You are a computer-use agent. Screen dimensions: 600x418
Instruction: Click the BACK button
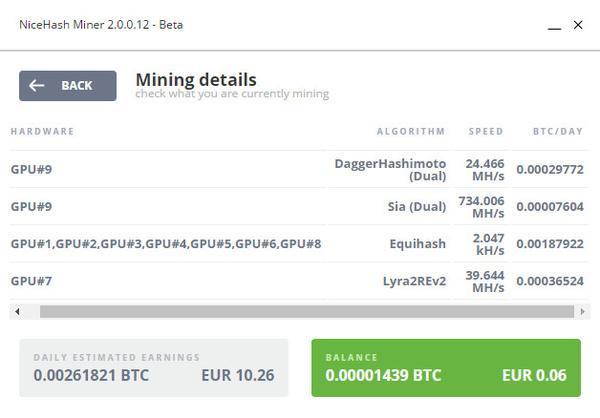coord(68,86)
